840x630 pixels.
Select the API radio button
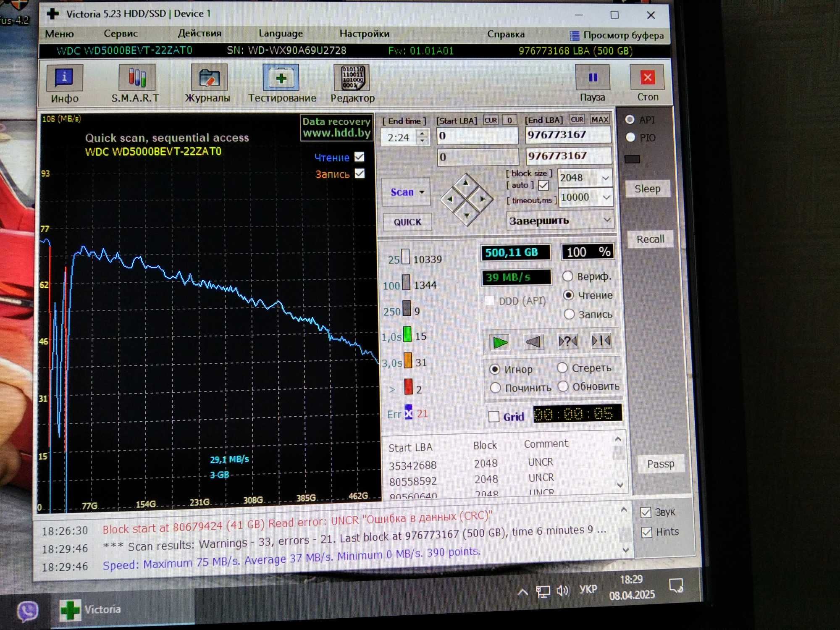pyautogui.click(x=630, y=120)
